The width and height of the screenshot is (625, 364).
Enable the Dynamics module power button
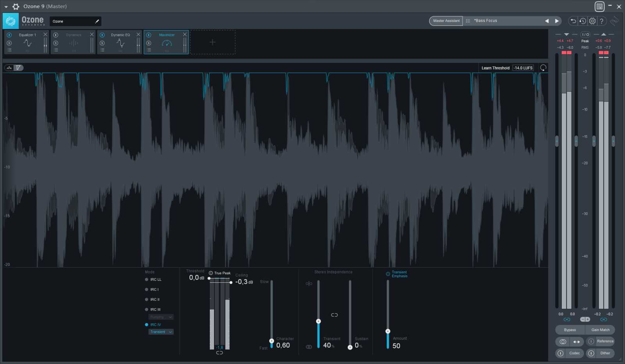(x=56, y=35)
